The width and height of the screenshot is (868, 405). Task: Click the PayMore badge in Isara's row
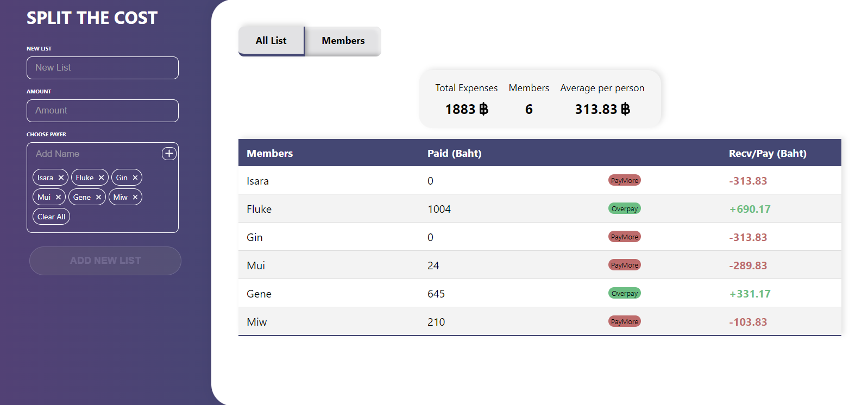[x=625, y=180]
